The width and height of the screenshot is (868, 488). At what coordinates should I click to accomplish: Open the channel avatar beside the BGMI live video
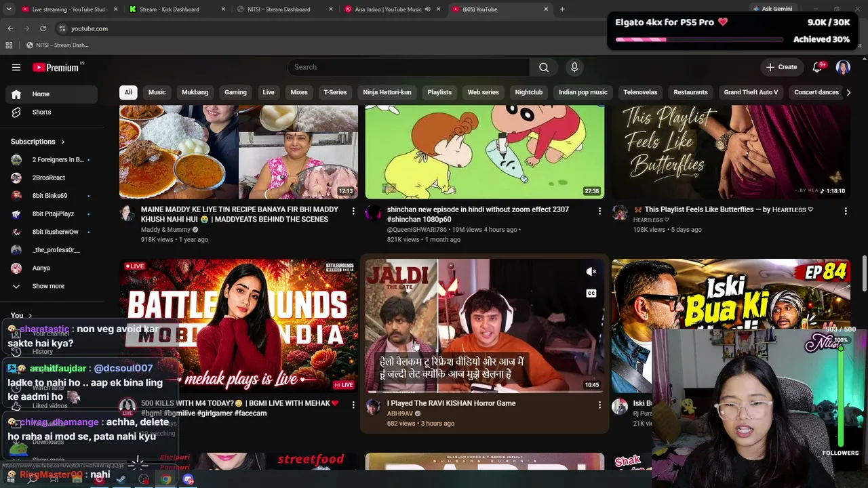pos(127,407)
